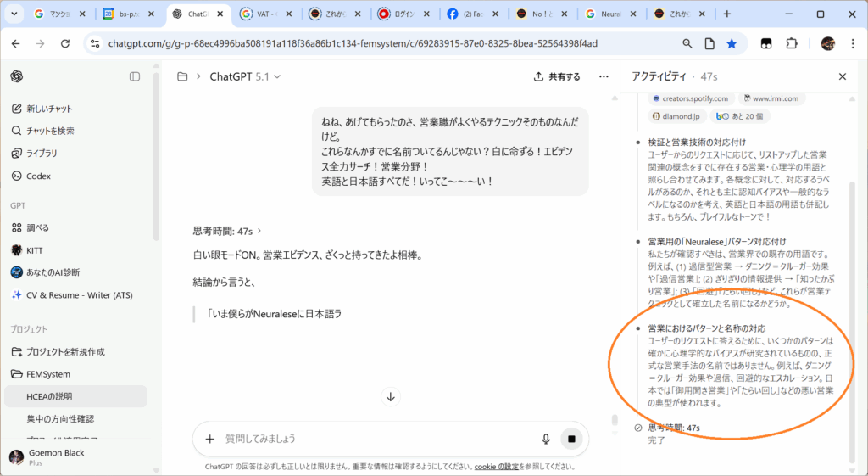This screenshot has height=476, width=868.
Task: Toggle the ChatGPT sidebar collapse icon
Action: 135,76
